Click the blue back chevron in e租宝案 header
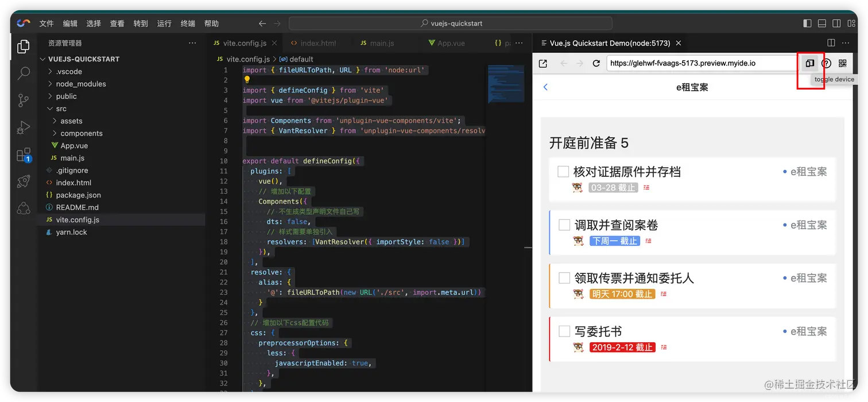Screen dimensions: 868x402 tap(545, 87)
